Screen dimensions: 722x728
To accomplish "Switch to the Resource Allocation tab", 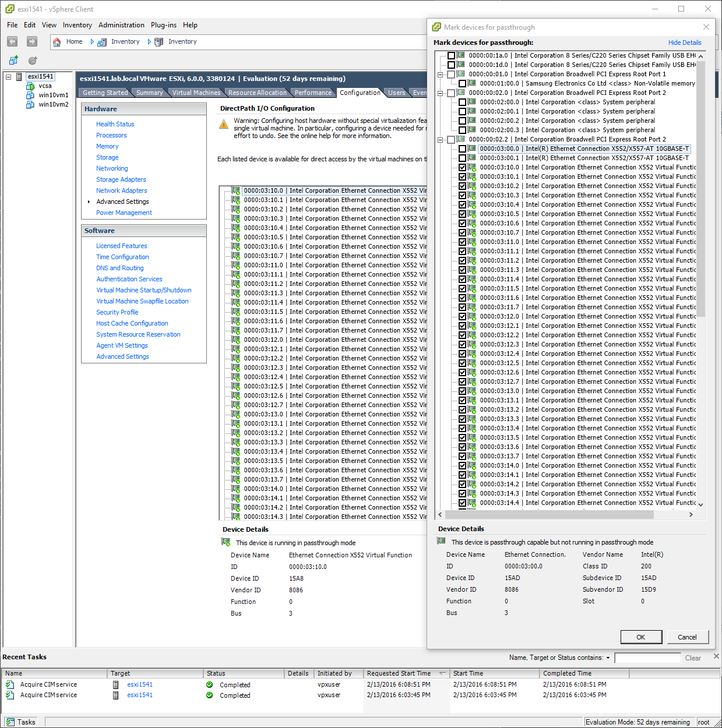I will click(258, 93).
